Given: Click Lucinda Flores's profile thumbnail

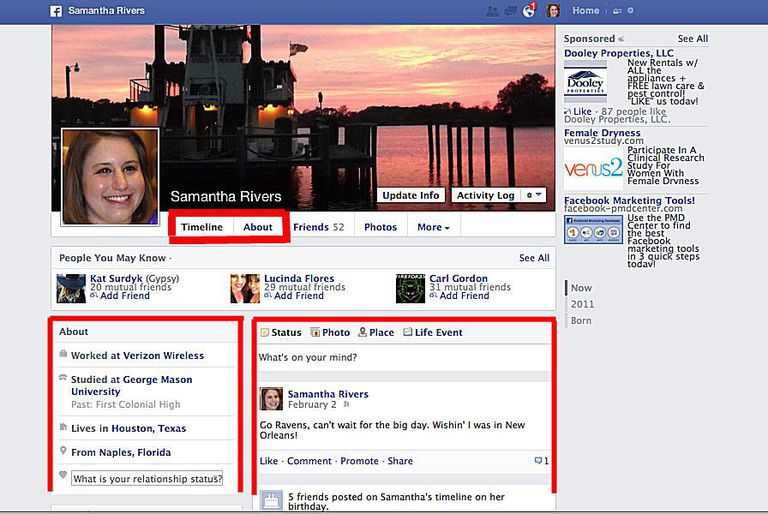Looking at the screenshot, I should 245,288.
